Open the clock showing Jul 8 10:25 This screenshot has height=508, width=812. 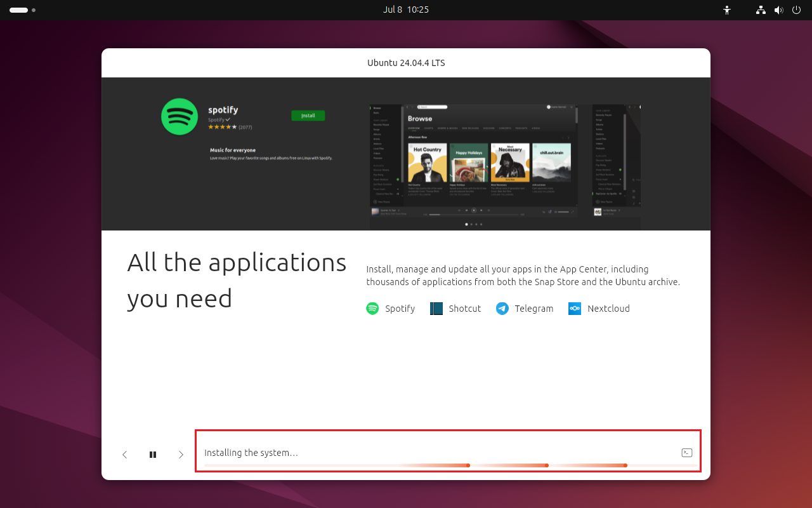pos(406,10)
